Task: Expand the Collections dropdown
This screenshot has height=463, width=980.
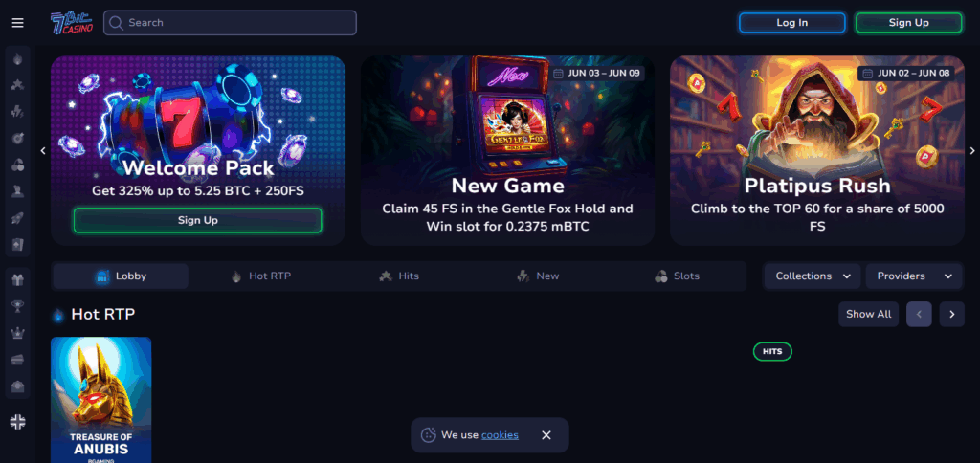Action: pyautogui.click(x=813, y=276)
